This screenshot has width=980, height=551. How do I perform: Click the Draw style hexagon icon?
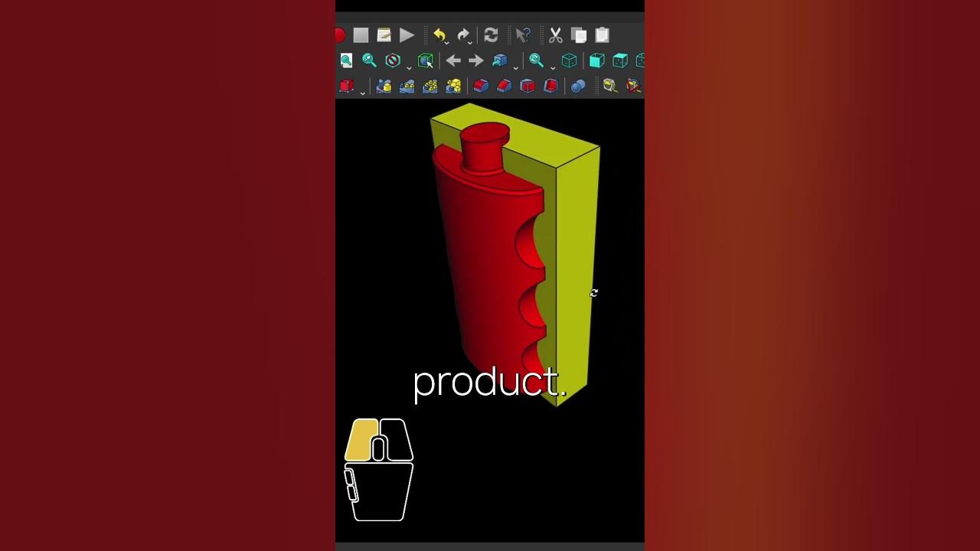393,60
